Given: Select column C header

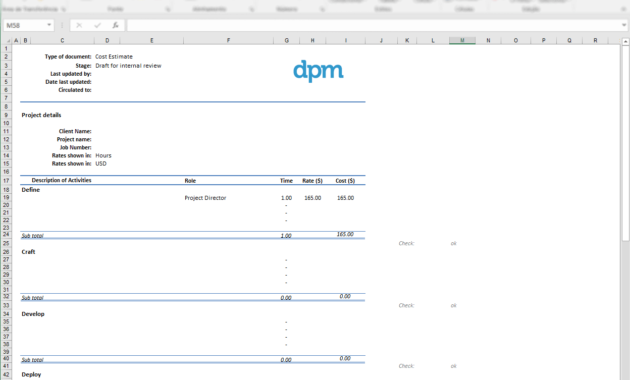Looking at the screenshot, I should [62, 41].
